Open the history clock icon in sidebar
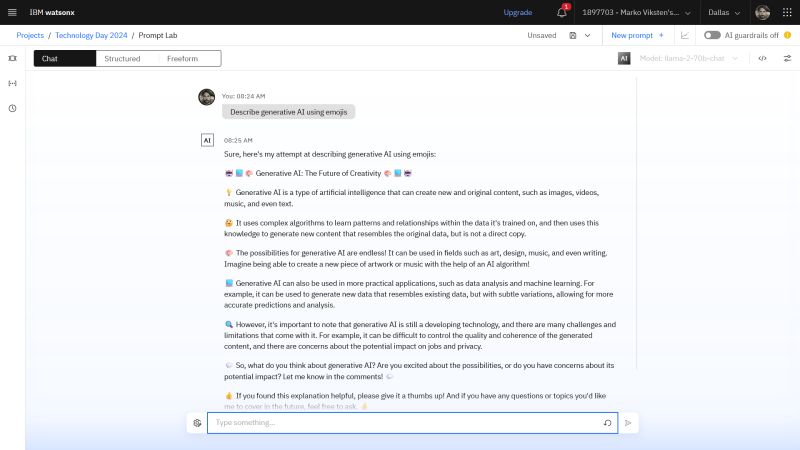 [12, 108]
